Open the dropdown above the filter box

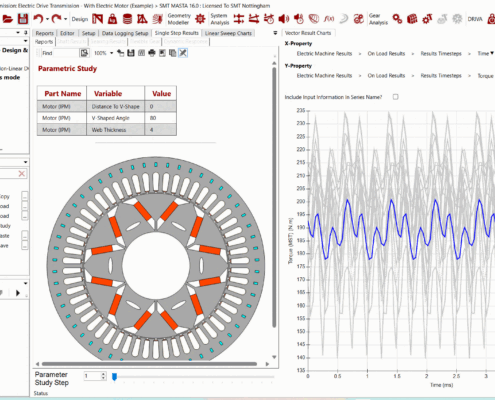click(25, 162)
